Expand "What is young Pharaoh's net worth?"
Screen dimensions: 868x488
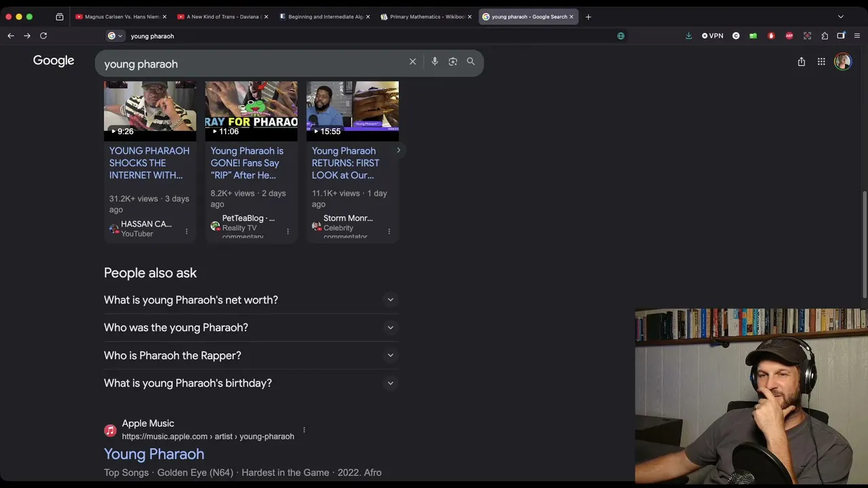[x=251, y=300]
